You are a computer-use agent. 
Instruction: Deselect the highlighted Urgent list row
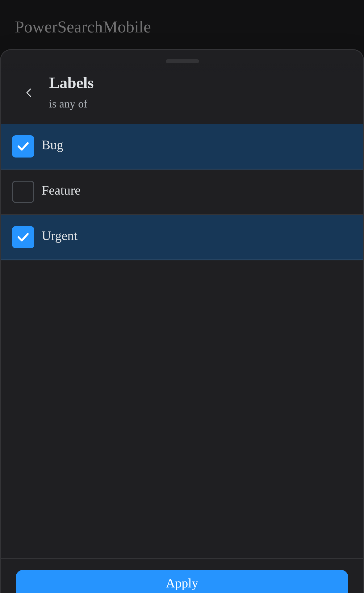pyautogui.click(x=182, y=237)
